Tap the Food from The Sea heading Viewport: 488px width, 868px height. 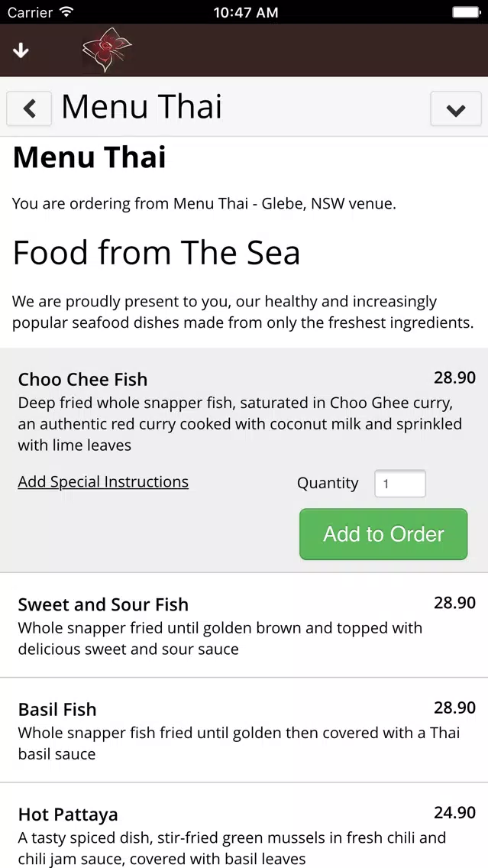157,253
